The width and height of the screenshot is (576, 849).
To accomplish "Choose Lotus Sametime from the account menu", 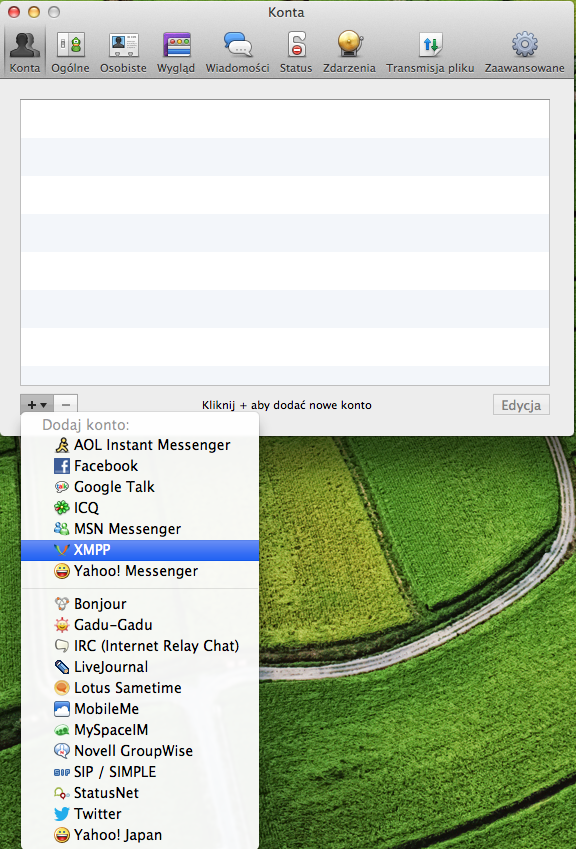I will point(140,688).
